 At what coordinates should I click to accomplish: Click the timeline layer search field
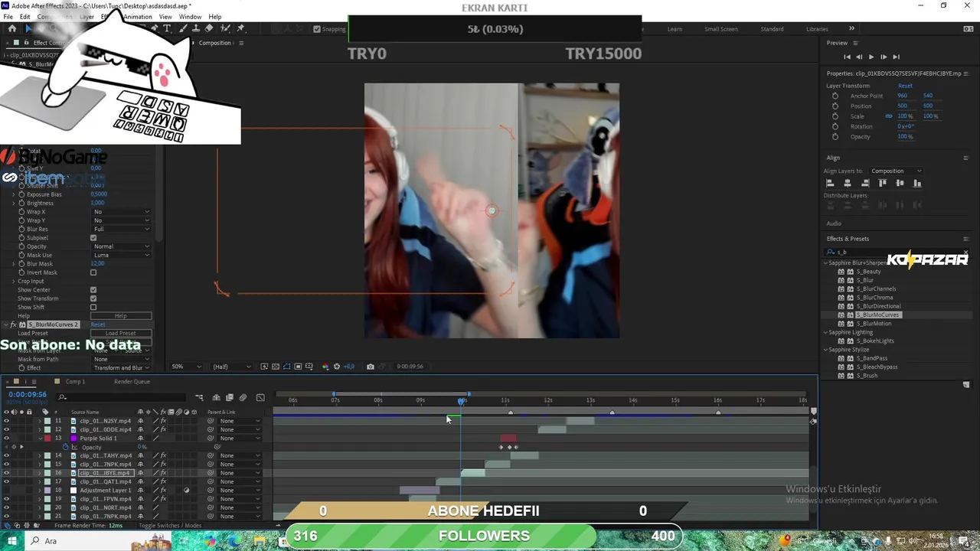click(x=122, y=397)
